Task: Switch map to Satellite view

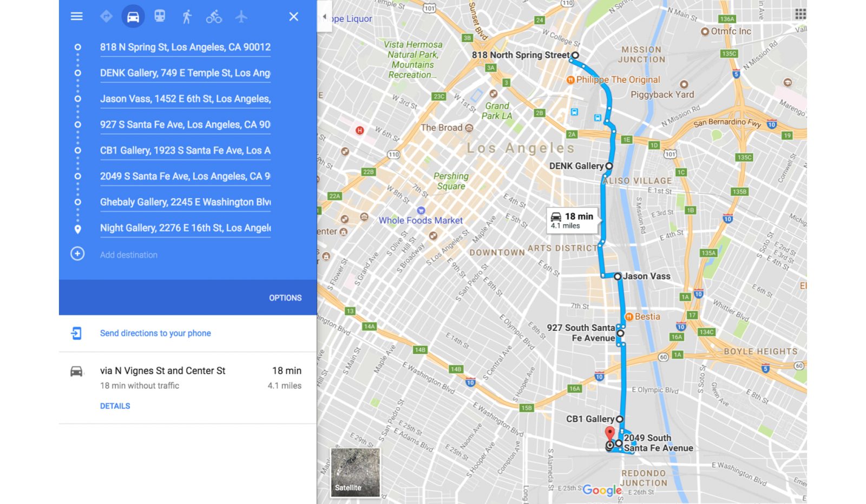Action: point(355,472)
